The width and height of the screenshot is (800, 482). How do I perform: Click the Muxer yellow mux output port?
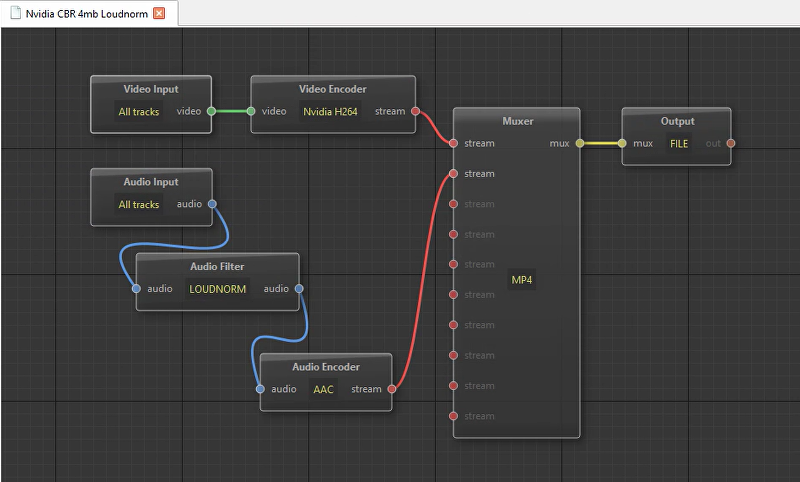pos(579,143)
